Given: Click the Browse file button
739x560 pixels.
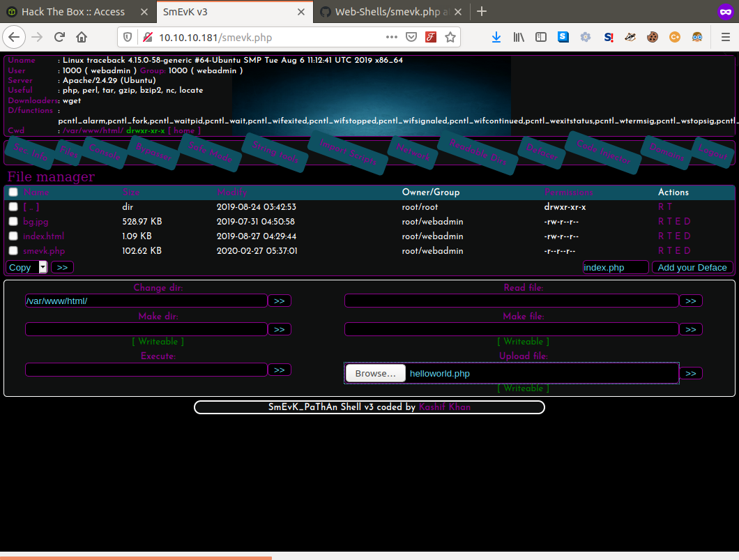Looking at the screenshot, I should click(375, 373).
